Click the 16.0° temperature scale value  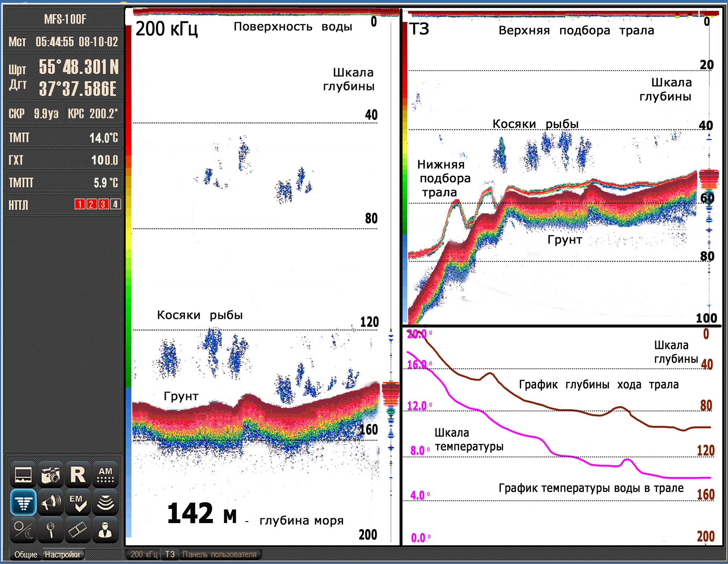419,364
